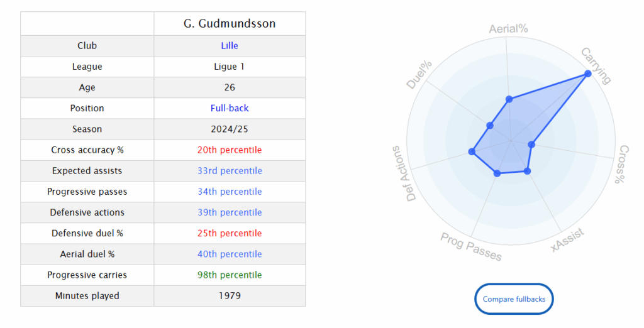Click the xAssist radar data point
The height and width of the screenshot is (328, 644).
527,171
